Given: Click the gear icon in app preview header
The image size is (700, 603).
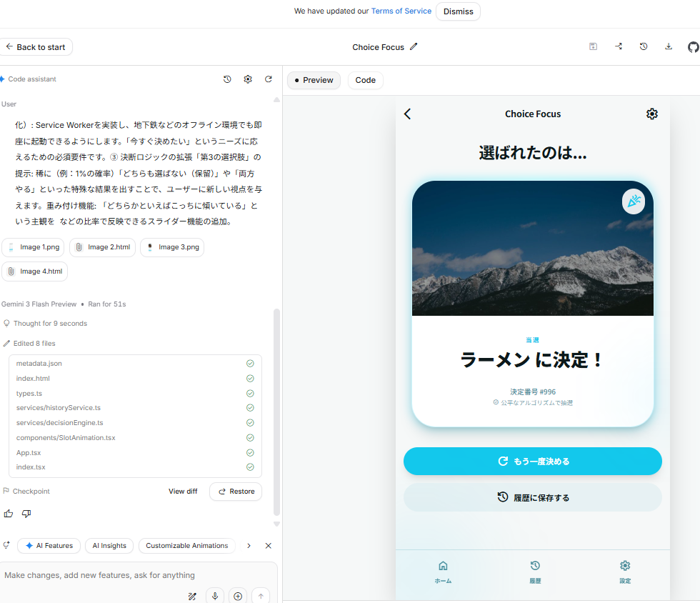Looking at the screenshot, I should pyautogui.click(x=651, y=114).
